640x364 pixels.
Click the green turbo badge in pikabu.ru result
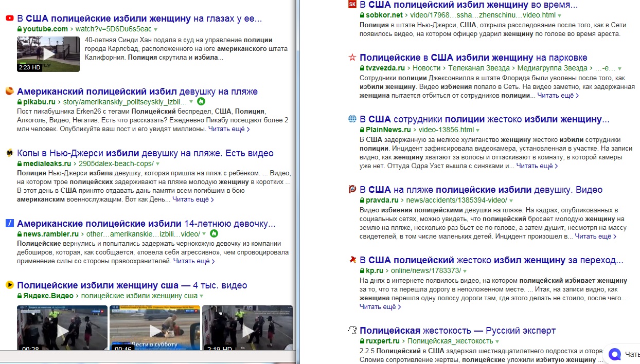click(201, 101)
